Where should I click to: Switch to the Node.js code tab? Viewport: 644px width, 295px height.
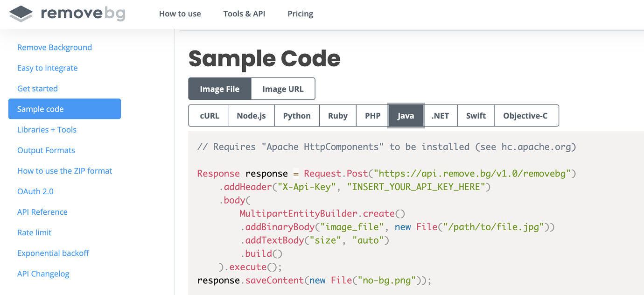[251, 116]
